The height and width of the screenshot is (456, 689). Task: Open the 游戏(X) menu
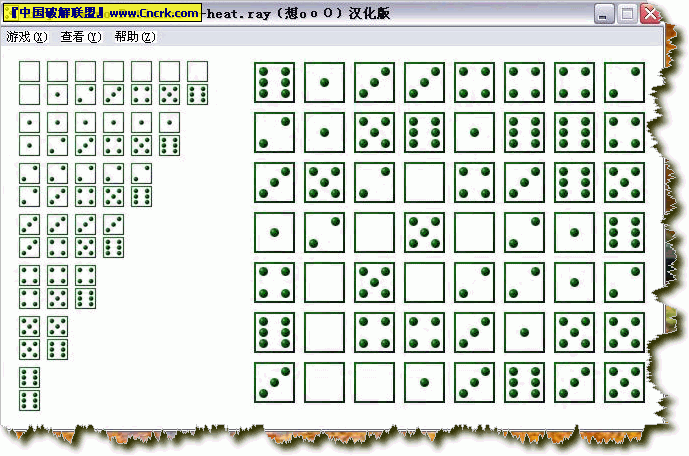coord(27,37)
